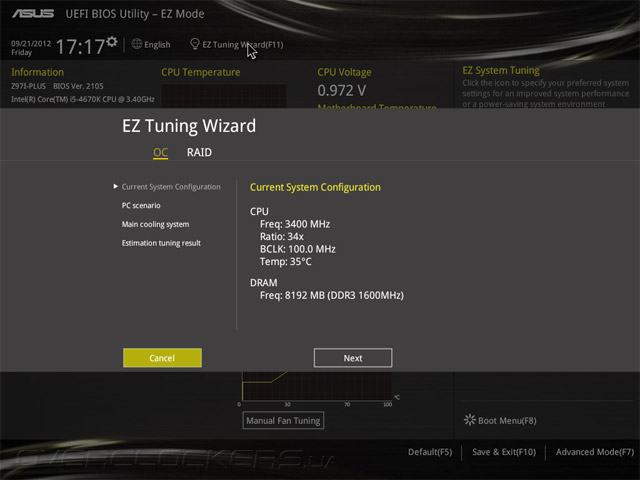Click Save & Exit(F10)

pos(504,452)
